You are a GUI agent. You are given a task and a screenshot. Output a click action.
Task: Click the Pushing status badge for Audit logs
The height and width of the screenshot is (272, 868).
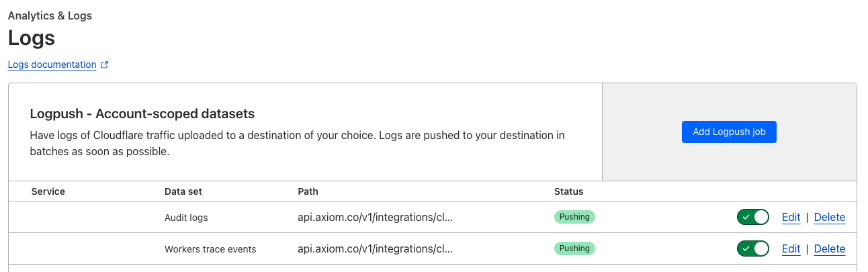(574, 217)
